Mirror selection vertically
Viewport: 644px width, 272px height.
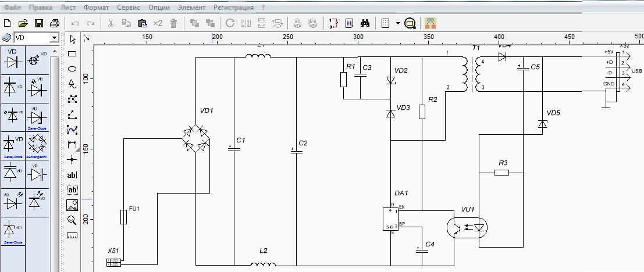click(x=262, y=23)
